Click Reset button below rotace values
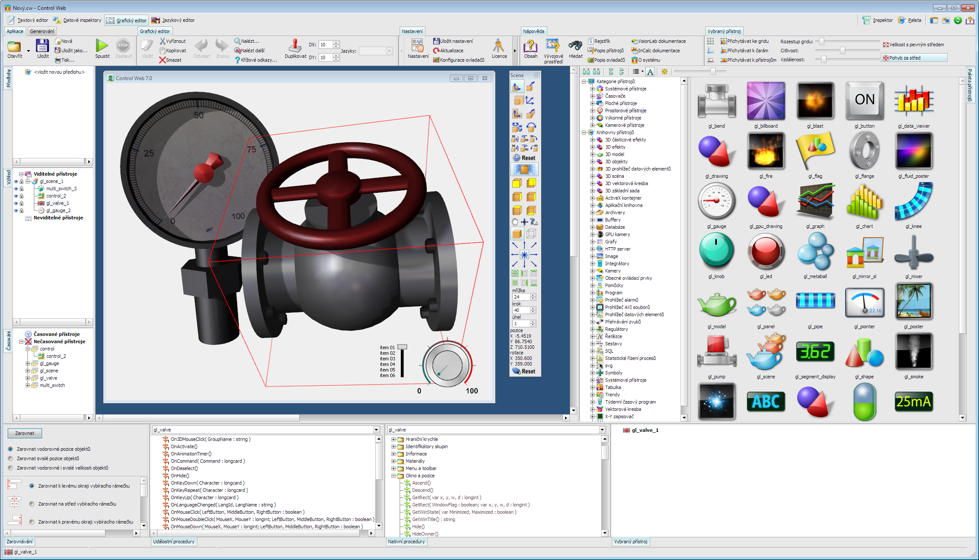Viewport: 979px width, 560px height. (524, 371)
